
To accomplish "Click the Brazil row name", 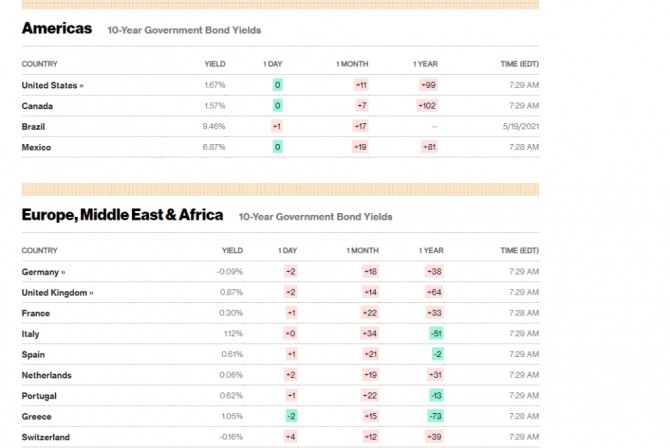I will (33, 127).
